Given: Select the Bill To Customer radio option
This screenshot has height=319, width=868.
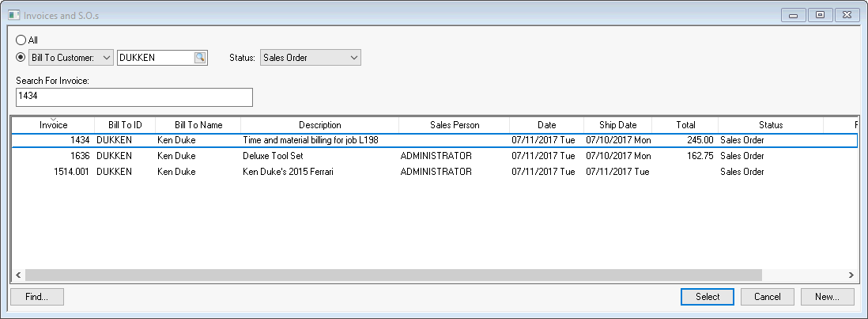Looking at the screenshot, I should 21,57.
